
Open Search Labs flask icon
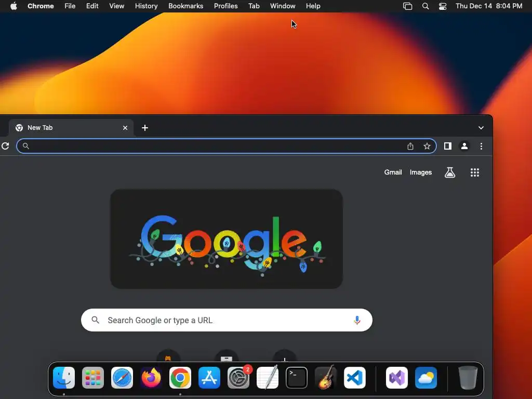click(450, 172)
